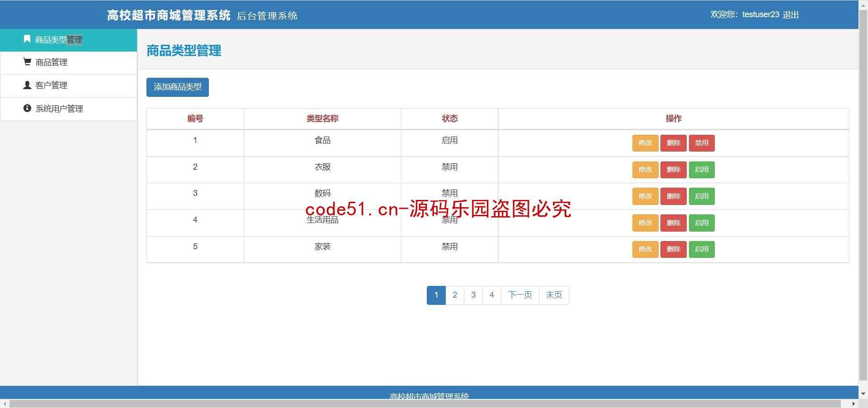The image size is (868, 408).
Task: Click 退出 to log out
Action: [x=791, y=15]
